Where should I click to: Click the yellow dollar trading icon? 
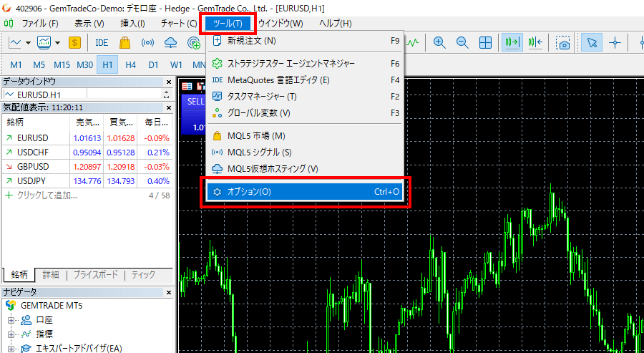pos(74,42)
